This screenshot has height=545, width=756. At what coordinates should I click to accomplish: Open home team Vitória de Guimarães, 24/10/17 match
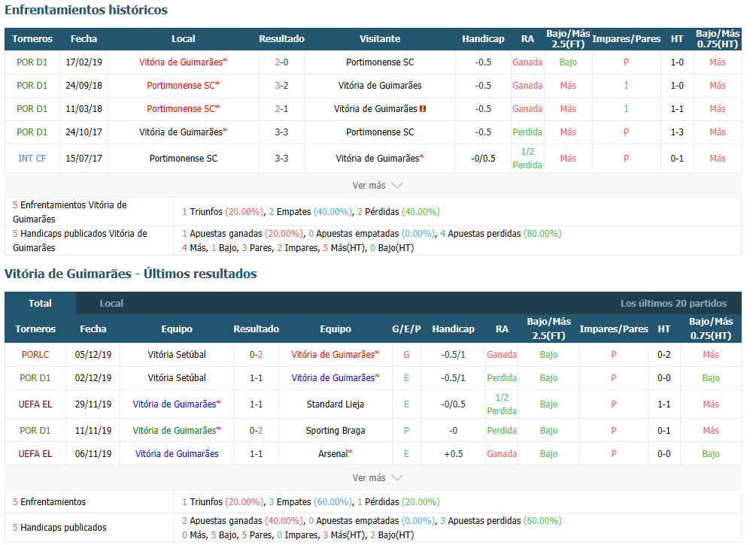pos(184,132)
